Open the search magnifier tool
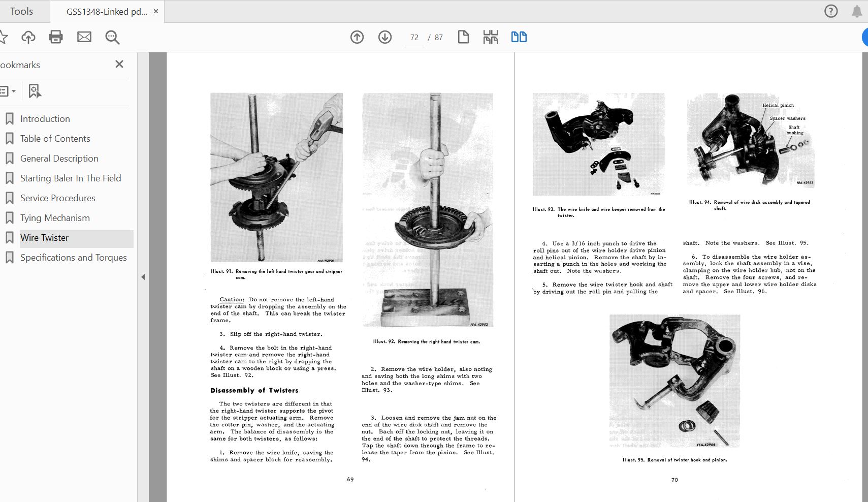Image resolution: width=868 pixels, height=502 pixels. (x=112, y=37)
